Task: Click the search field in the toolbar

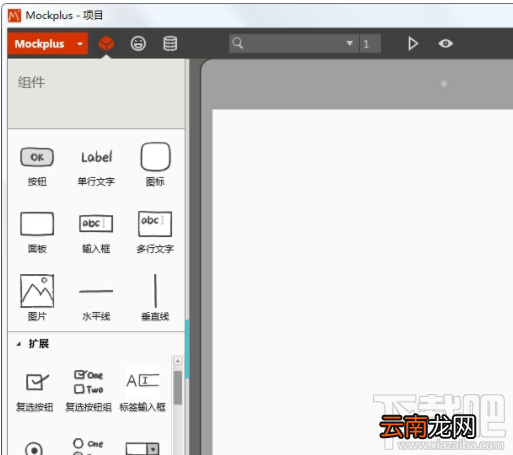Action: 293,43
